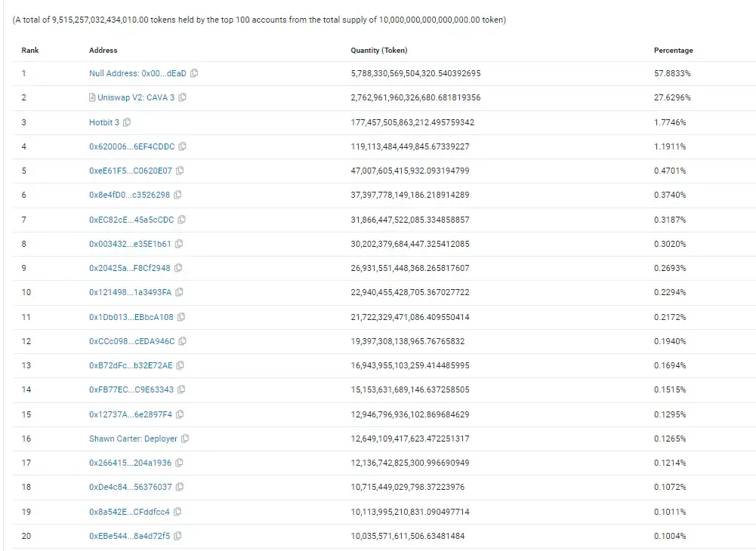
Task: Click the 1.7746% percentage value
Action: click(x=670, y=122)
